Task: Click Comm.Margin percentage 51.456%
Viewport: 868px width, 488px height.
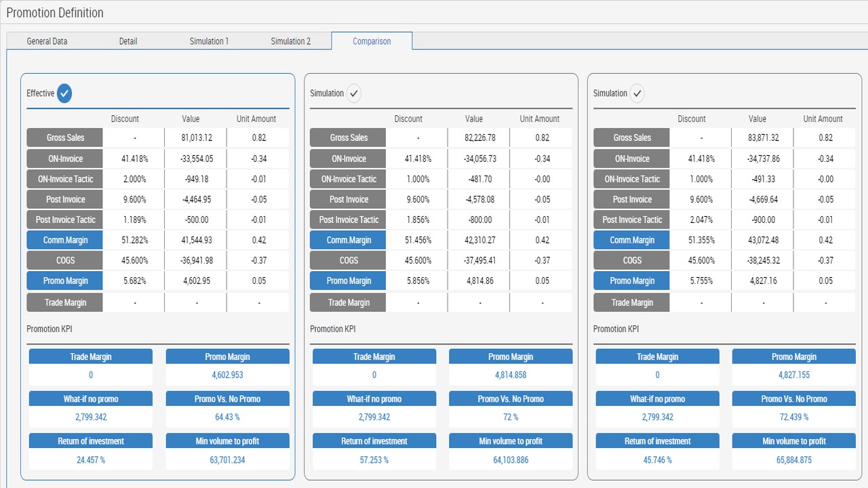Action: 418,240
